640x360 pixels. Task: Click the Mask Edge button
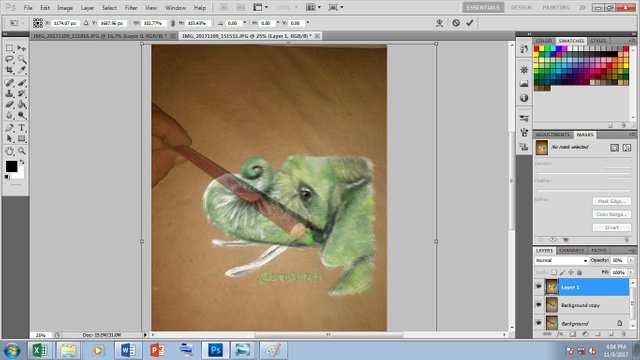click(611, 201)
